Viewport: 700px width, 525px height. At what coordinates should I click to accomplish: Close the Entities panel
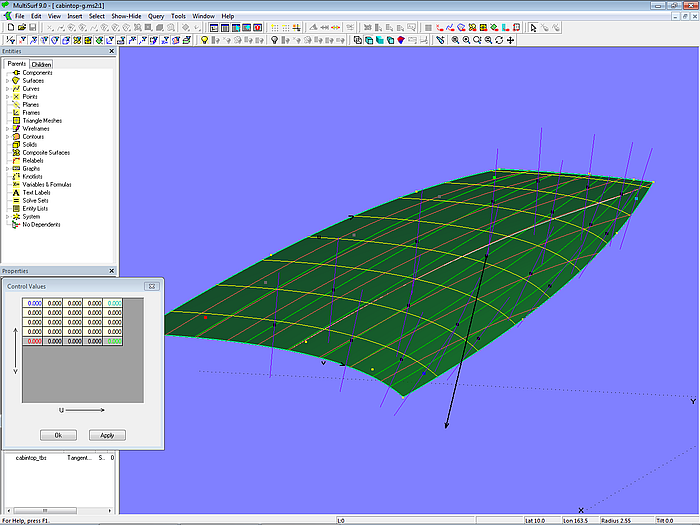click(x=111, y=51)
